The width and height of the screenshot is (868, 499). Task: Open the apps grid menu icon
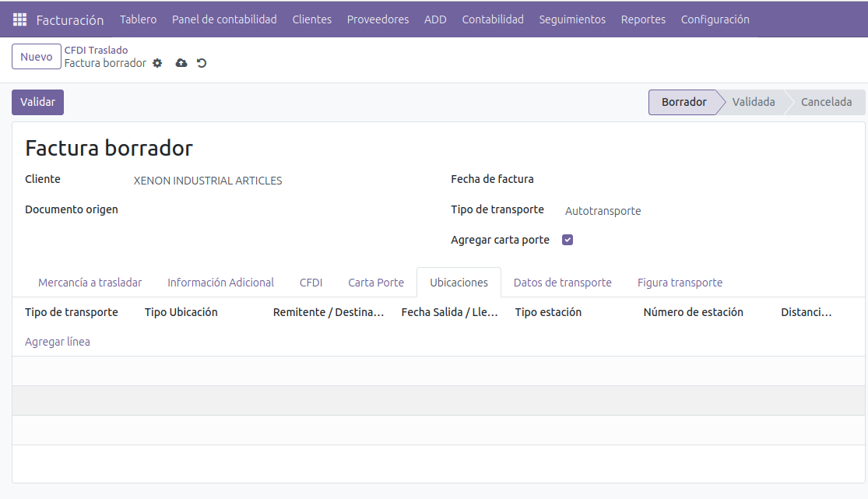tap(19, 19)
